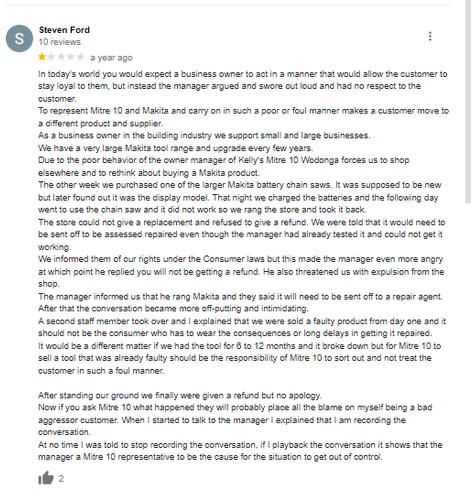Click the fourth empty rating star
The width and height of the screenshot is (473, 500).
pos(71,57)
